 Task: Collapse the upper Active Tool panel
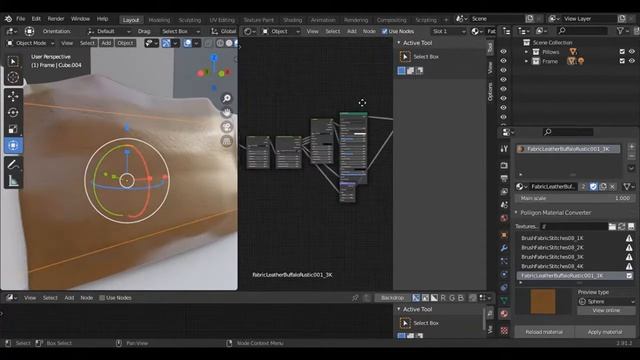pos(399,43)
